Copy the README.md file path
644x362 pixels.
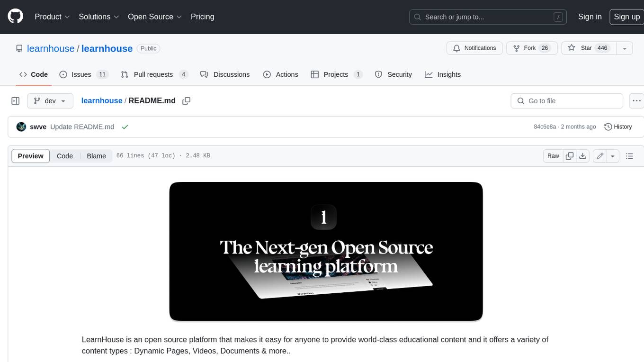pyautogui.click(x=187, y=100)
